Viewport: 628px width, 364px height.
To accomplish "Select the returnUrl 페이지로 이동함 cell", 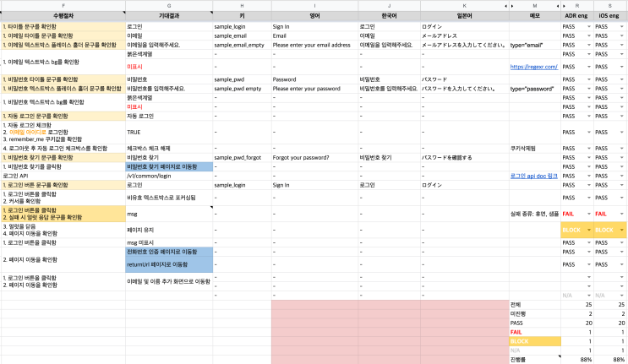I will (x=169, y=264).
